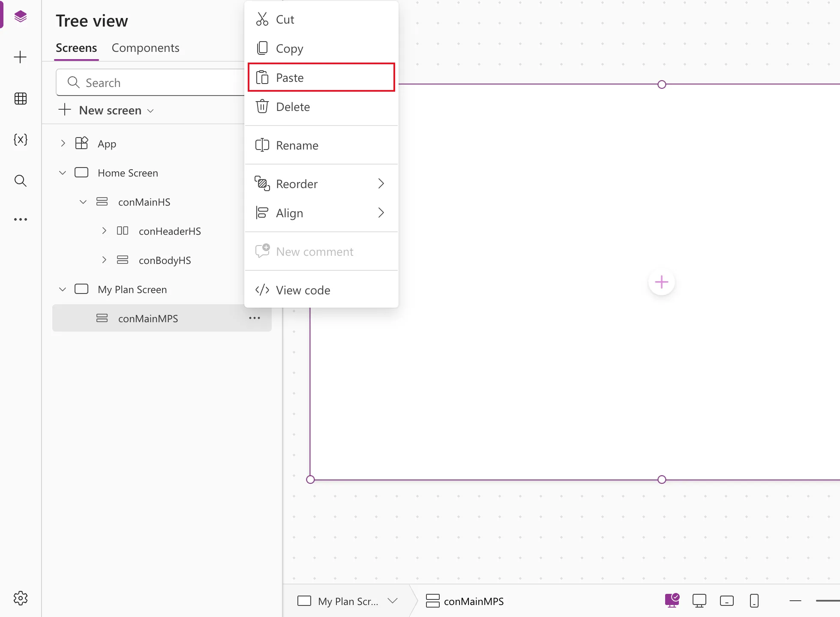Click the Tree view Search field
Viewport: 840px width, 617px height.
point(150,82)
